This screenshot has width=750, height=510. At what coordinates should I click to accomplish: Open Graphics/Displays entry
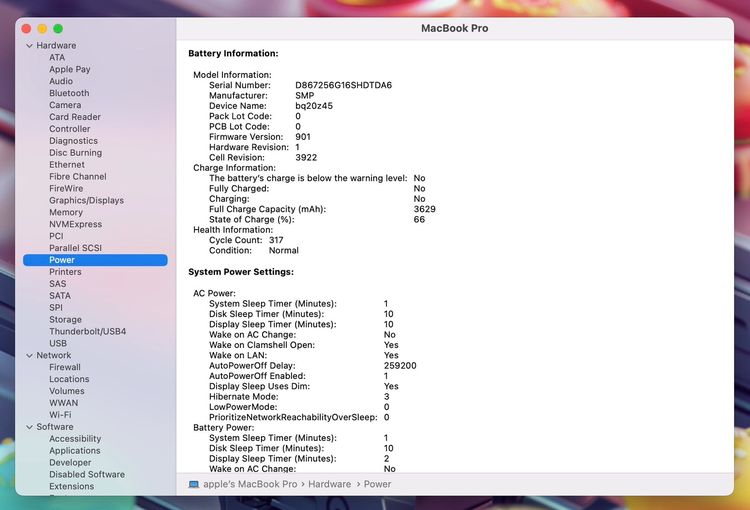pos(87,200)
